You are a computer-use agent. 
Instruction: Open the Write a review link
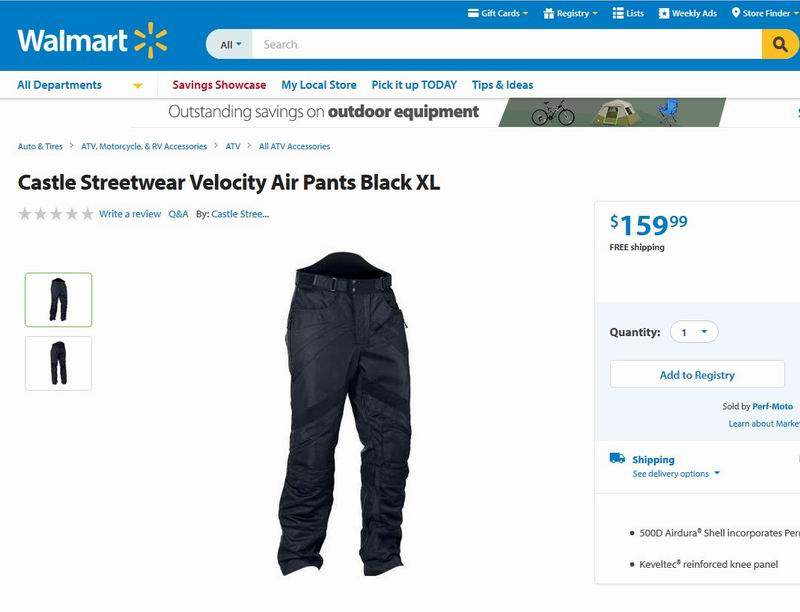point(130,214)
